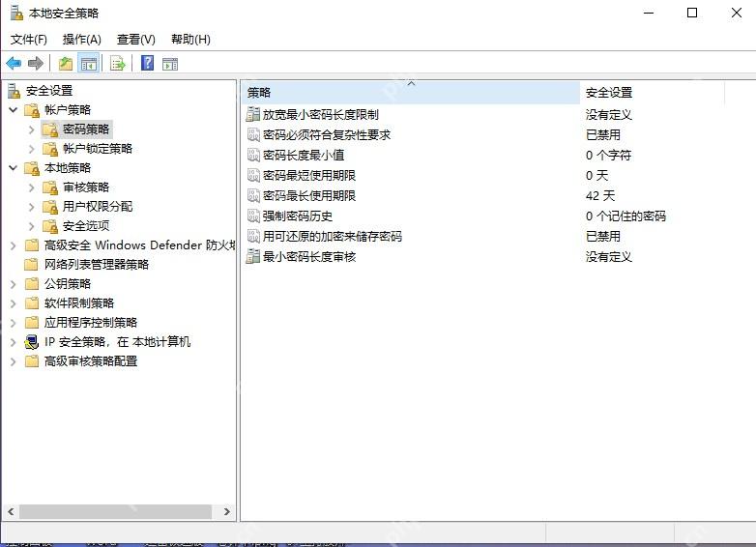The image size is (756, 547).
Task: Click the 强制密码历史 policy icon
Action: tap(253, 216)
